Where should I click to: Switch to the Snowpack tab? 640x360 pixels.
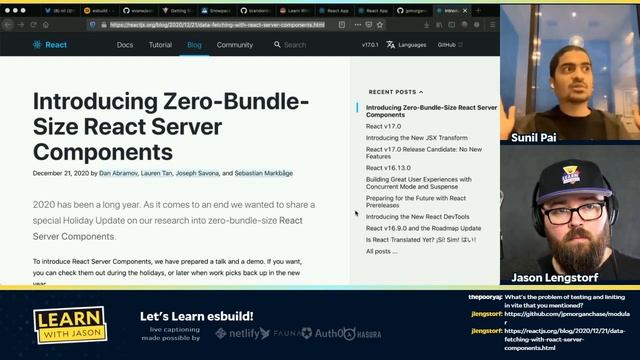tap(217, 11)
